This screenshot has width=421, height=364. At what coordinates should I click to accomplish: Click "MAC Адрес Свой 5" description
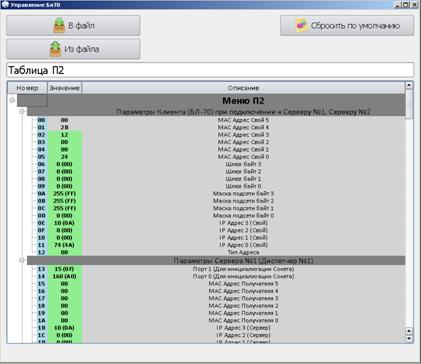pos(243,120)
